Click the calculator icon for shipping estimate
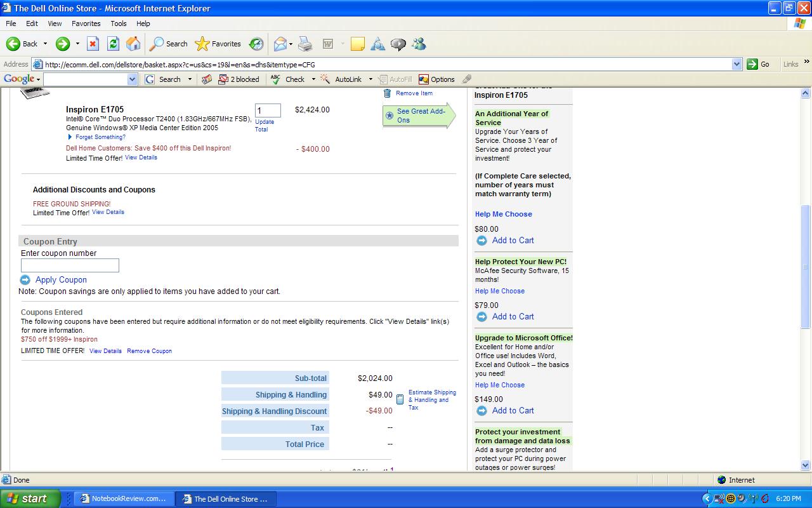This screenshot has height=508, width=812. 400,399
